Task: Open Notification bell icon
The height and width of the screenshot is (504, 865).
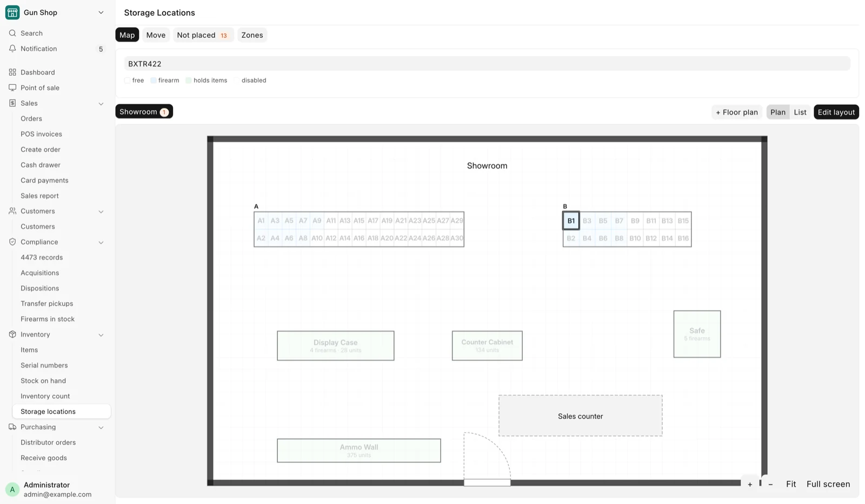Action: [12, 49]
